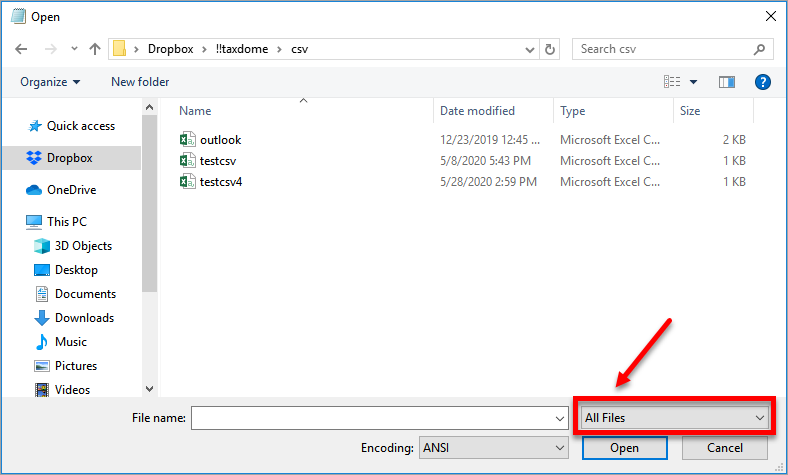The width and height of the screenshot is (788, 475).
Task: Open the Organize menu
Action: coord(50,82)
